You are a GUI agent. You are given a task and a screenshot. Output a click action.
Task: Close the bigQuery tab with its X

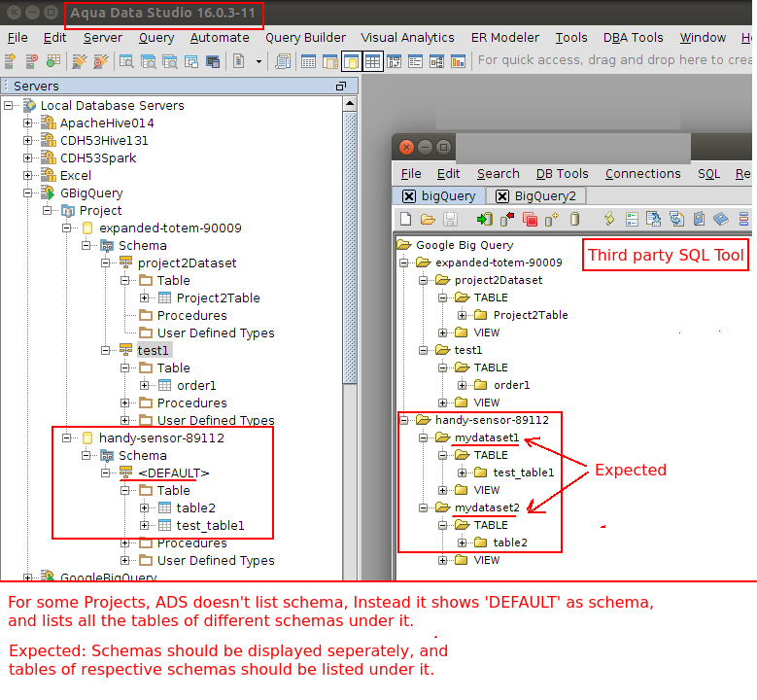pos(409,196)
